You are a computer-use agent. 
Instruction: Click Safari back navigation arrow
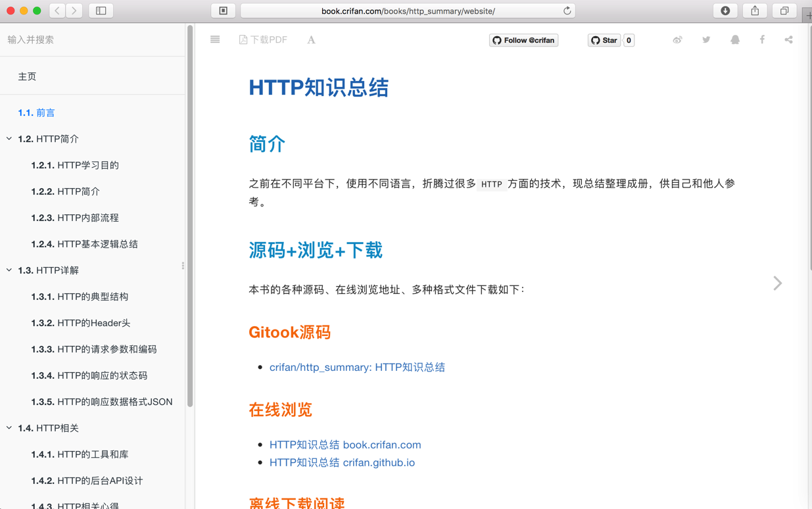tap(57, 11)
